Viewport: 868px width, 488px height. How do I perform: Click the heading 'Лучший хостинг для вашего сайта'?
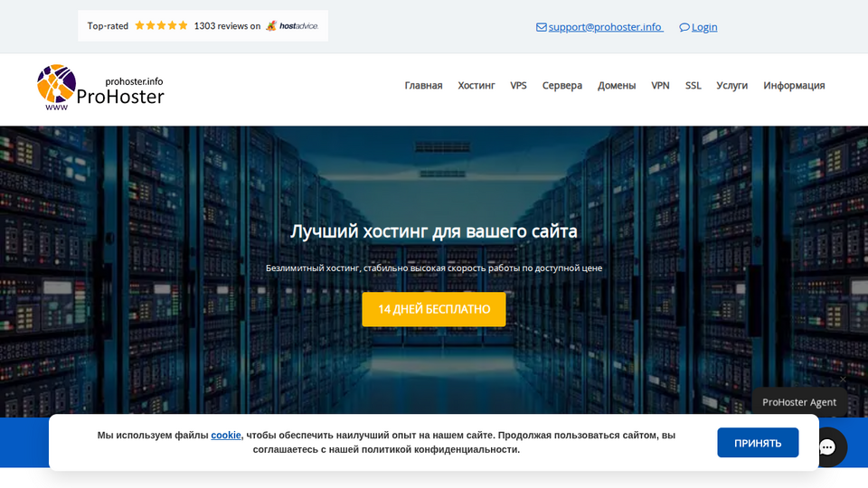[x=434, y=231]
